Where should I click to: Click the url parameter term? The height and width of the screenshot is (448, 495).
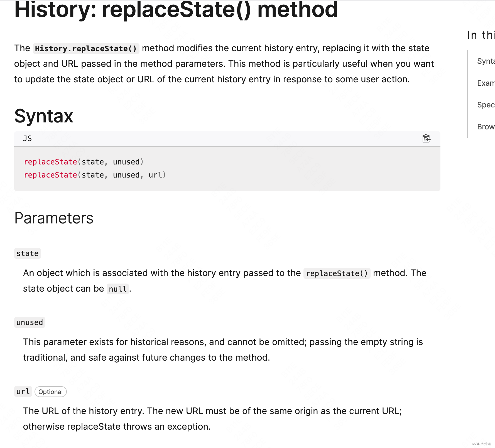pos(23,392)
